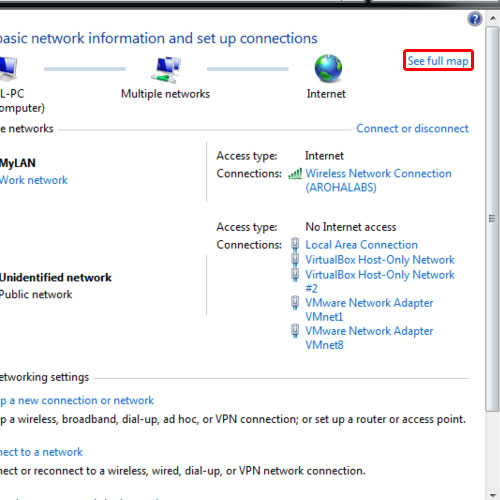The width and height of the screenshot is (500, 500).
Task: Open Local Area Connection status
Action: tap(361, 245)
